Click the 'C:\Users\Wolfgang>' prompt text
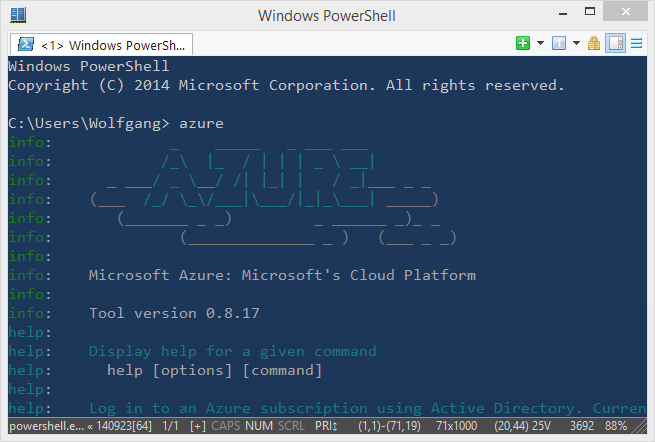This screenshot has height=442, width=655. 89,124
